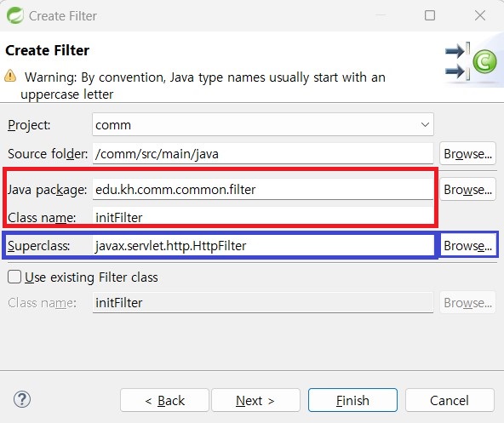
Task: Click the Finish button
Action: (352, 400)
